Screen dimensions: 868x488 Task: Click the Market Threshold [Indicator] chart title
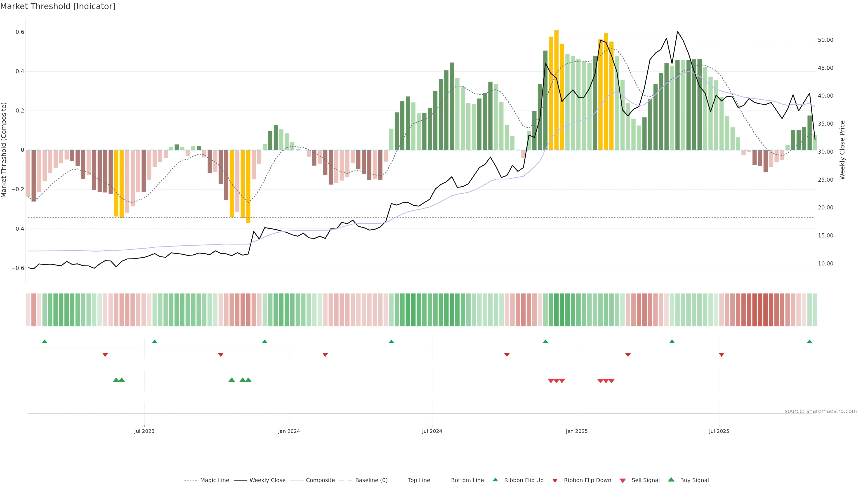point(58,6)
